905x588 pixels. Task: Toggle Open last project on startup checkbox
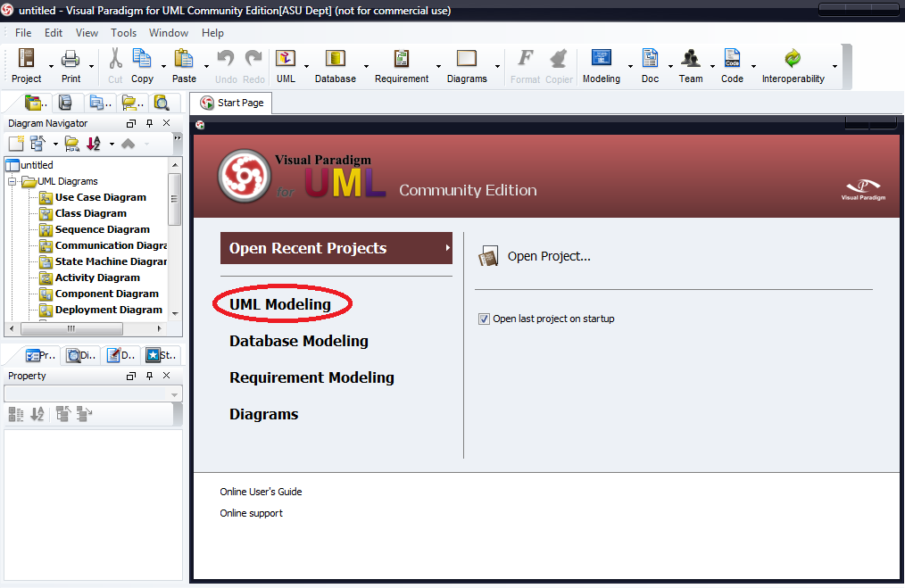coord(485,319)
